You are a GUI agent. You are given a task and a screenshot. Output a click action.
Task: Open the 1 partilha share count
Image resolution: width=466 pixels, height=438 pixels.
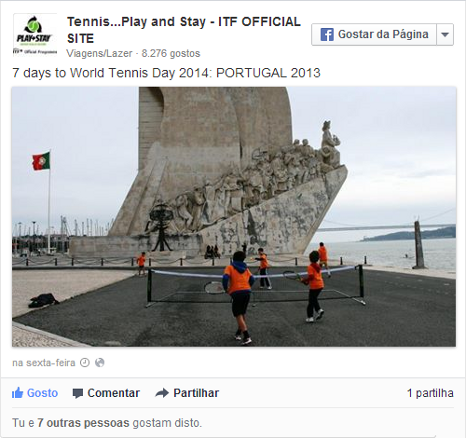point(430,393)
